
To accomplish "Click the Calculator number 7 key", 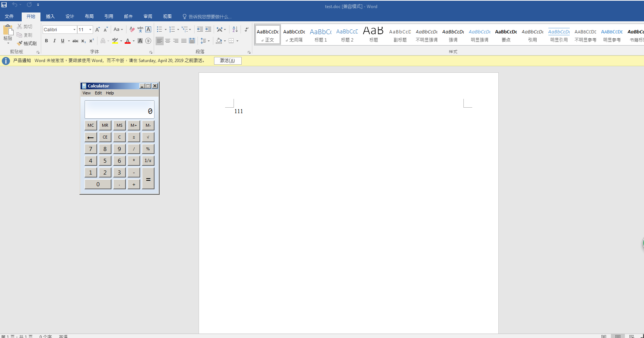I will click(90, 149).
